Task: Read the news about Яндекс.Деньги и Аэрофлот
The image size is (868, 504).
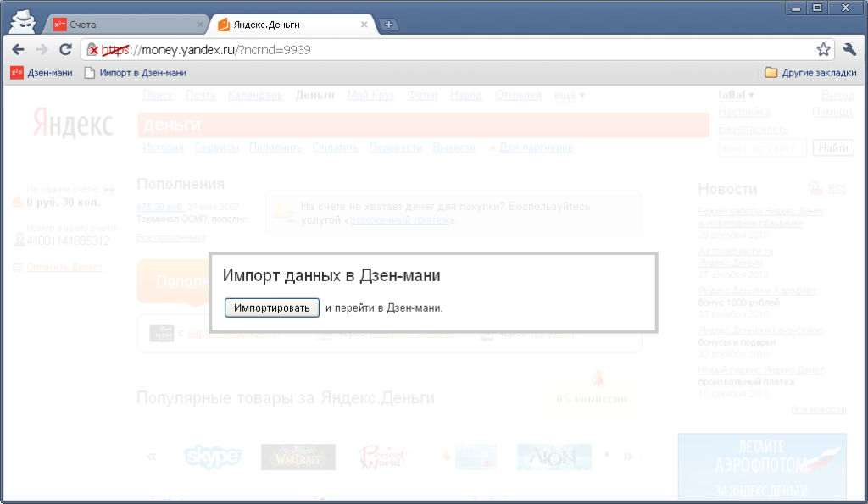Action: pyautogui.click(x=758, y=291)
